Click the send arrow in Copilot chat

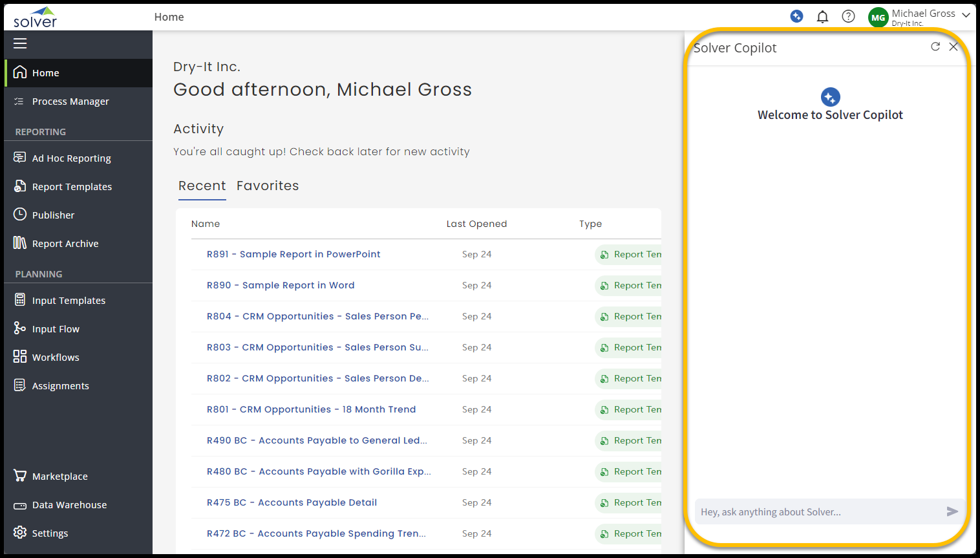(x=952, y=511)
